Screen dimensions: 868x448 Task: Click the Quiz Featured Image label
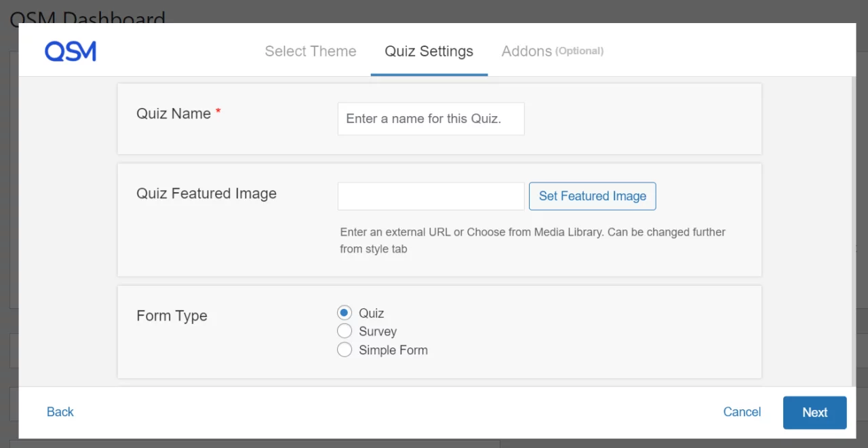tap(207, 193)
